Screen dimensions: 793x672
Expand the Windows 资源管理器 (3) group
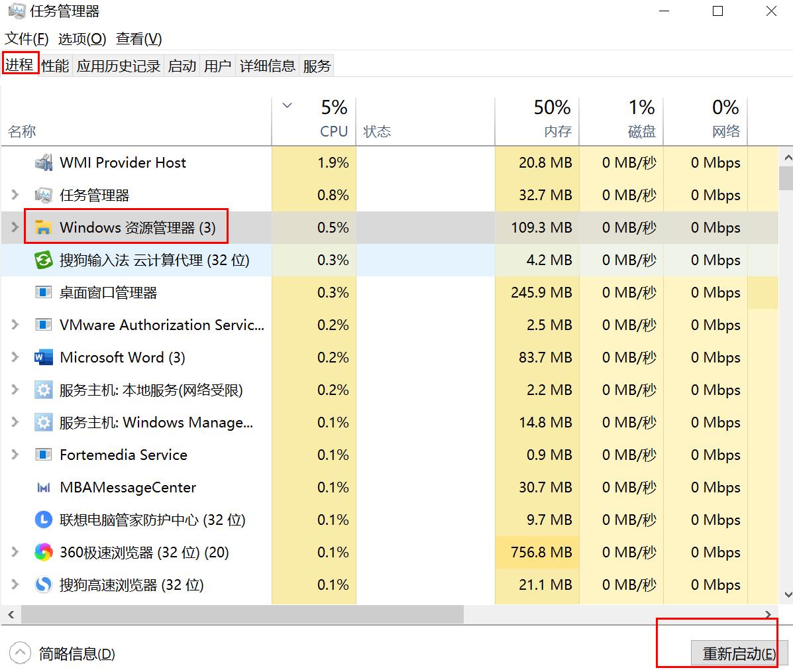pos(15,227)
